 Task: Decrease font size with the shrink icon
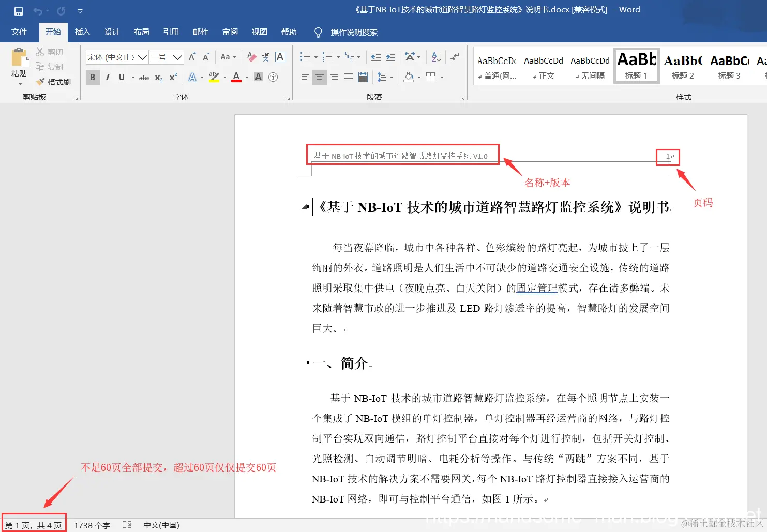[206, 57]
